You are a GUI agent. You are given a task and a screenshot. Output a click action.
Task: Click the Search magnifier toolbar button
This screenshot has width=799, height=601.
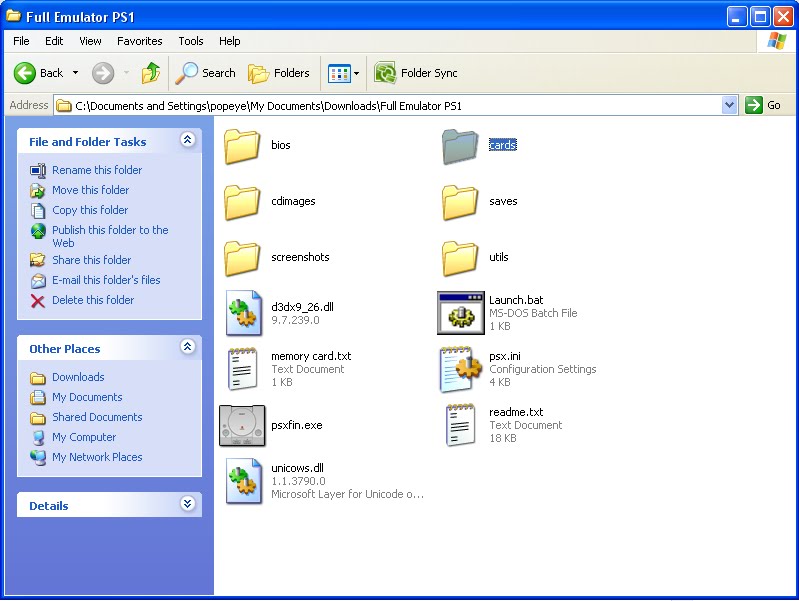(x=205, y=73)
